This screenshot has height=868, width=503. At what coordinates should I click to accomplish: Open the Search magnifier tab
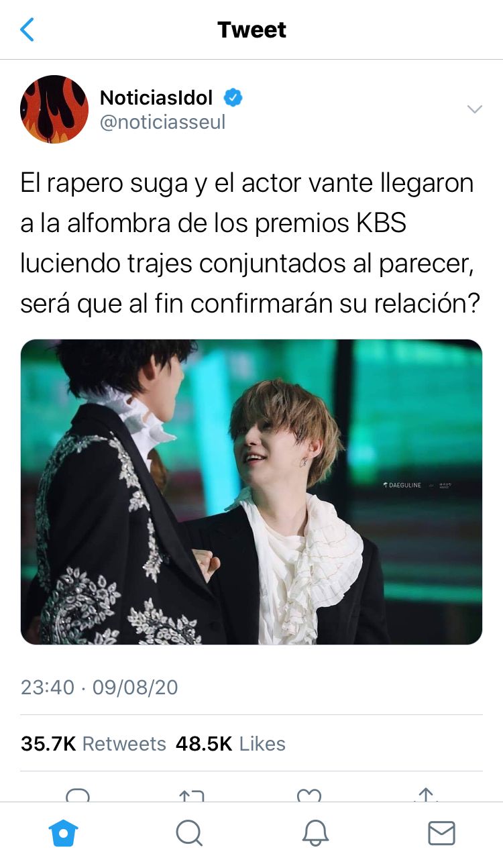189,833
